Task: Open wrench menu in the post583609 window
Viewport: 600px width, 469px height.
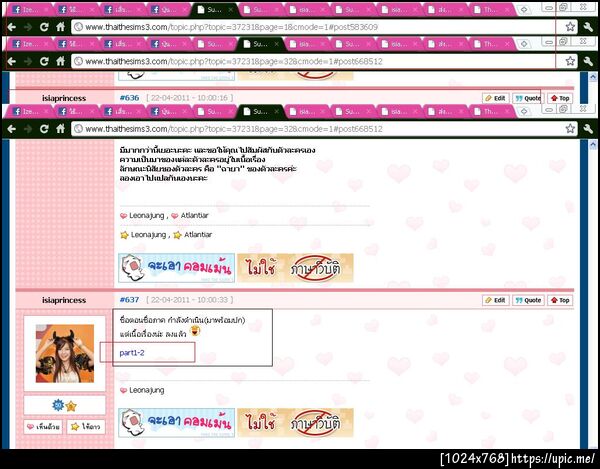Action: tap(588, 27)
